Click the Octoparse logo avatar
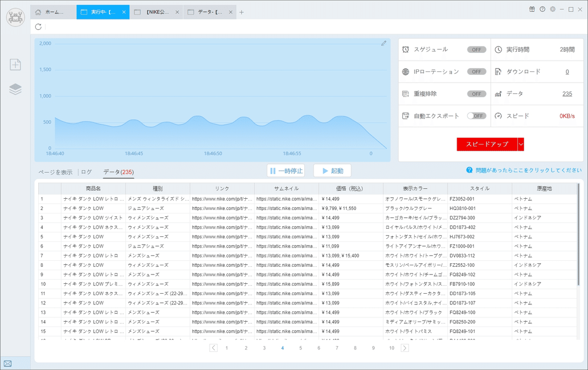Screen dimensions: 588x370 click(x=15, y=17)
